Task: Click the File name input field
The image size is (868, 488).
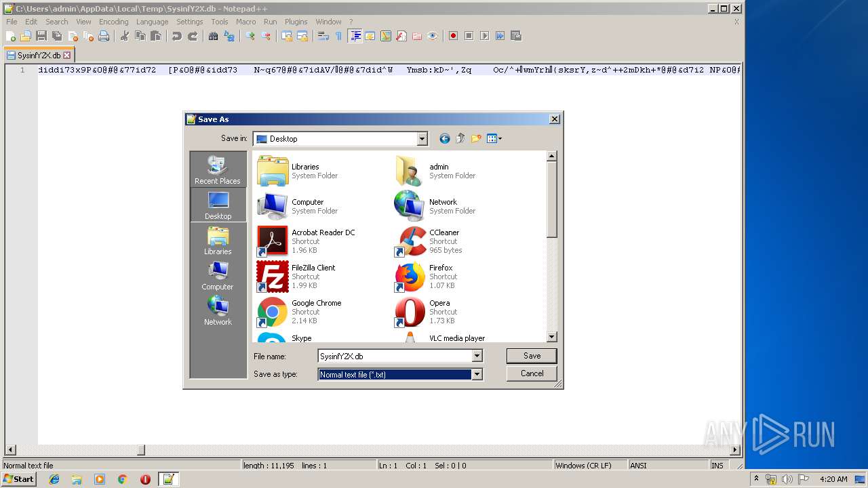Action: [395, 356]
